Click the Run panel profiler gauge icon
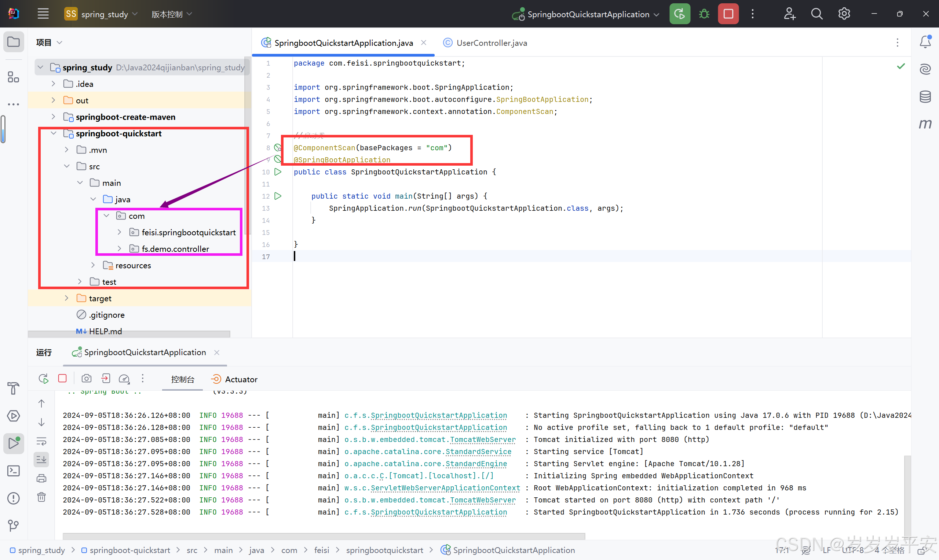The image size is (939, 560). point(124,379)
